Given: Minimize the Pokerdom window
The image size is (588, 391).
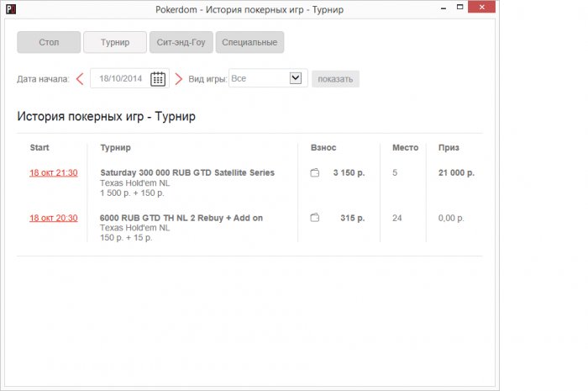Looking at the screenshot, I should [444, 8].
